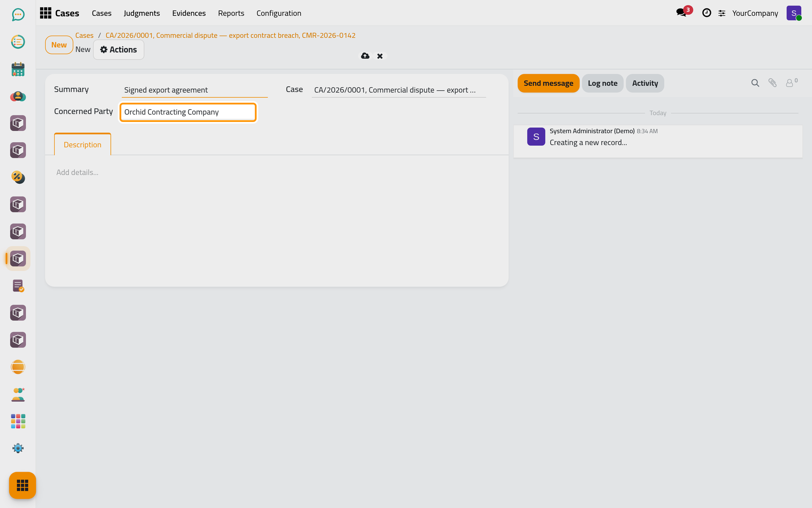Image resolution: width=812 pixels, height=508 pixels.
Task: Open the CA/2026/0001 breadcrumb link
Action: pos(230,36)
